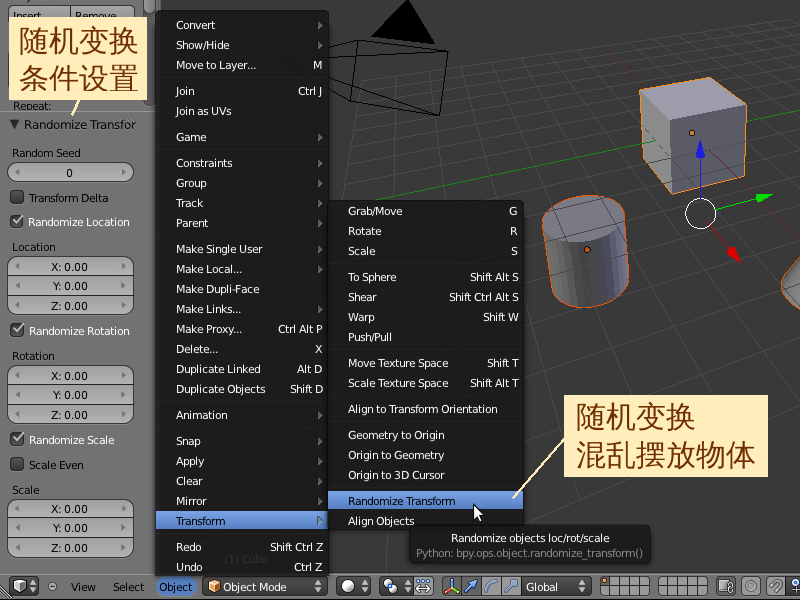
Task: Click Delete in the Object menu
Action: [242, 349]
